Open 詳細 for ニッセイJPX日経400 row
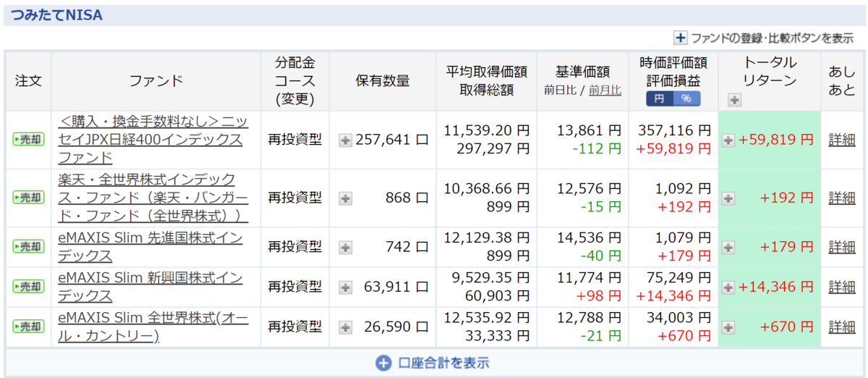This screenshot has height=378, width=868. (841, 140)
